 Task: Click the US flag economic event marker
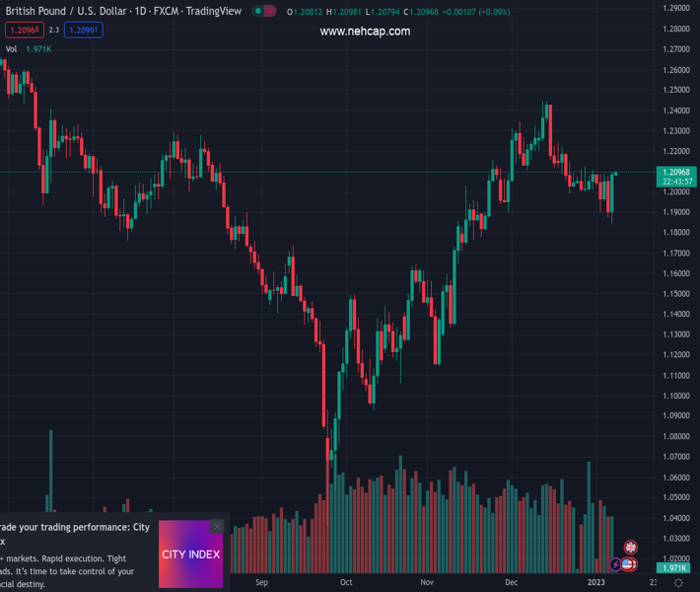[628, 564]
